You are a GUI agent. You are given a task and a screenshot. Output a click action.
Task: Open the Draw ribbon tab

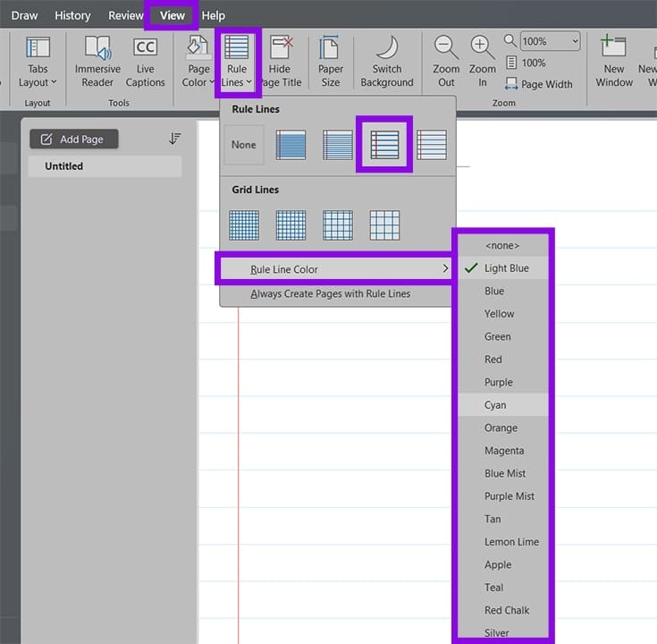pos(24,15)
